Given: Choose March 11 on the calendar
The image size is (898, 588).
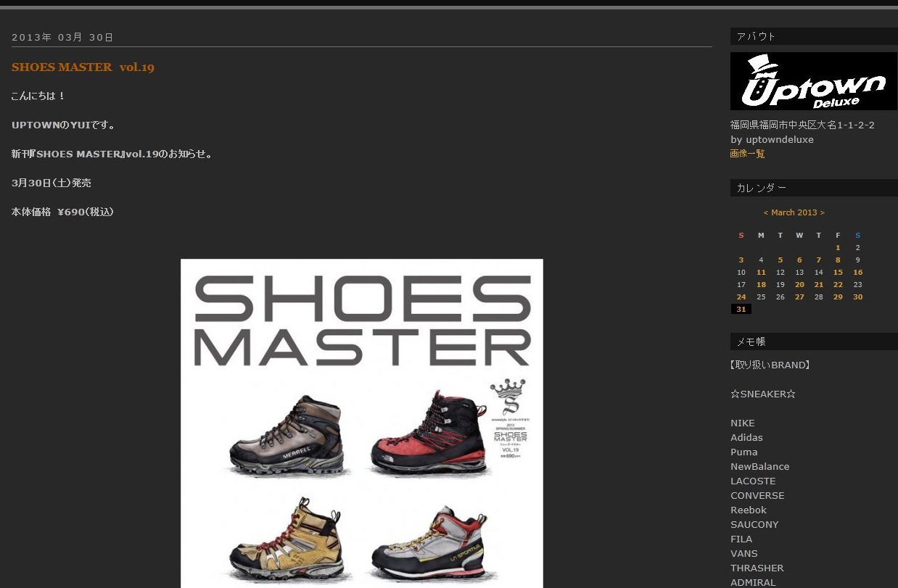Looking at the screenshot, I should pyautogui.click(x=761, y=273).
